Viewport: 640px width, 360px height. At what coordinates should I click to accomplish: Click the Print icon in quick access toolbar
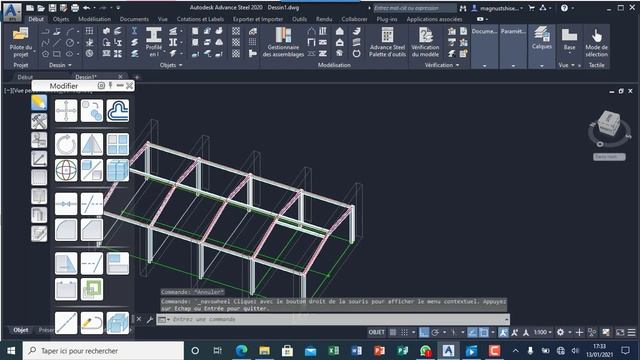(x=75, y=8)
